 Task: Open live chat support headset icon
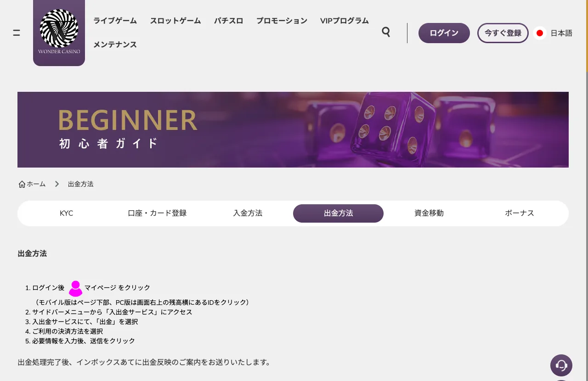[x=561, y=365]
